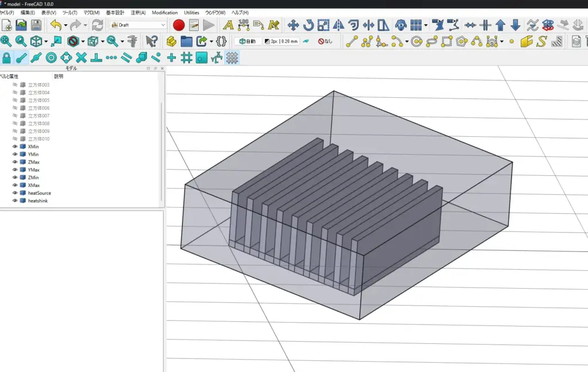
Task: Open the Draft workbench selector dropdown
Action: pyautogui.click(x=138, y=25)
